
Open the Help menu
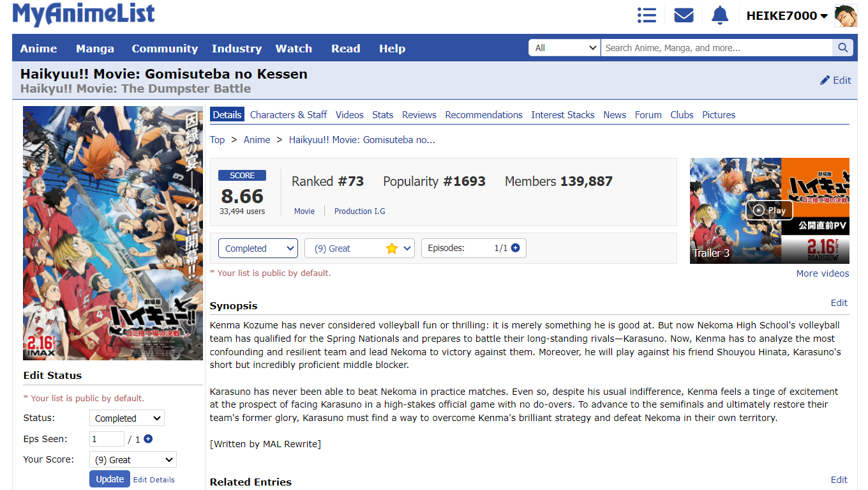point(392,49)
